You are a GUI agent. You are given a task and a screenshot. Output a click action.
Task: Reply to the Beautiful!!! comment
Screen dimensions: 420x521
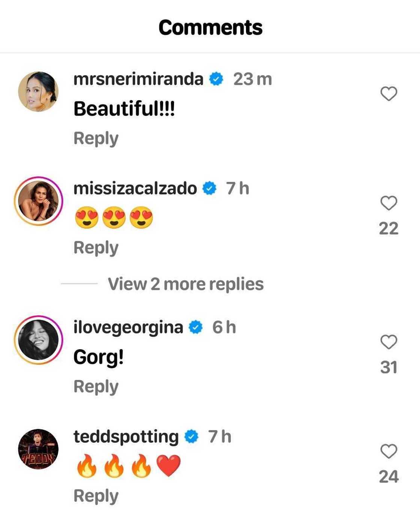pyautogui.click(x=96, y=138)
